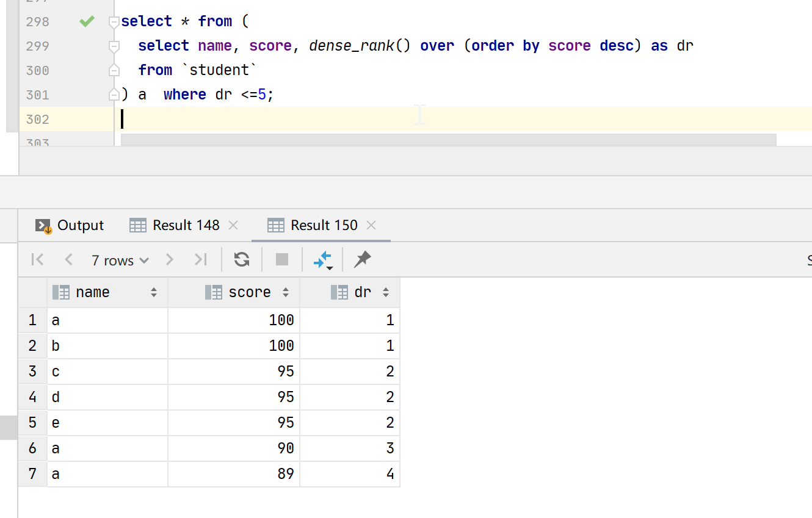
Task: Sort by the score column header
Action: pyautogui.click(x=248, y=293)
